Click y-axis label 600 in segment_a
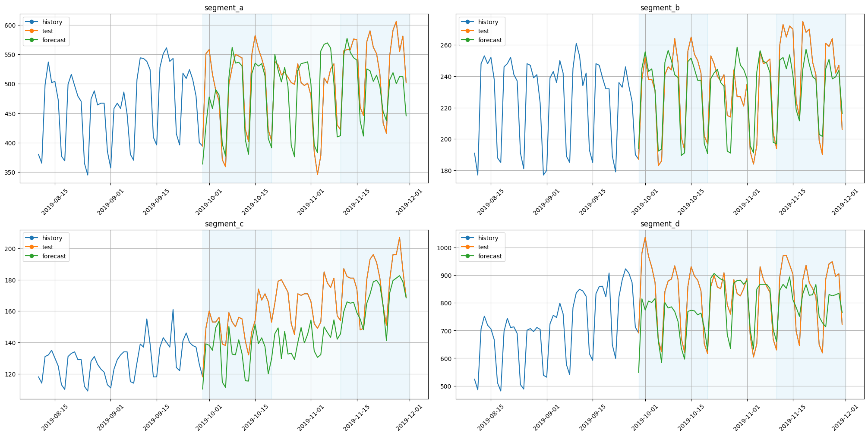The image size is (868, 436). tap(11, 25)
